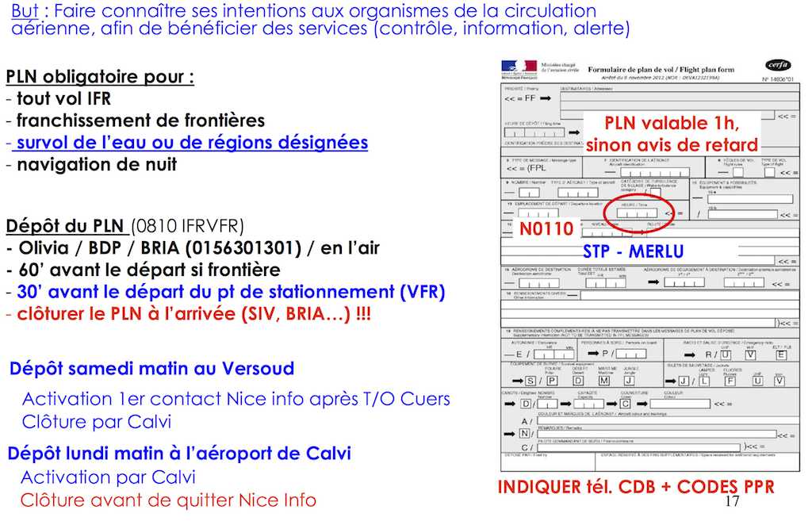Screen dimensions: 812x521
Task: Open the "survol de l'eau ou de régions désignées" link
Action: click(x=192, y=143)
